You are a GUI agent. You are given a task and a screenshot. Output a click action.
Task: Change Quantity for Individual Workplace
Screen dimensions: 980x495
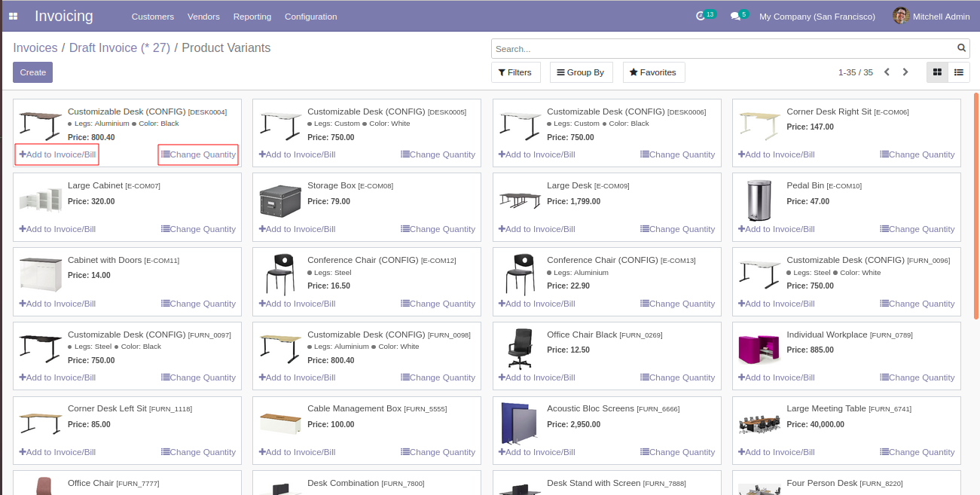917,377
